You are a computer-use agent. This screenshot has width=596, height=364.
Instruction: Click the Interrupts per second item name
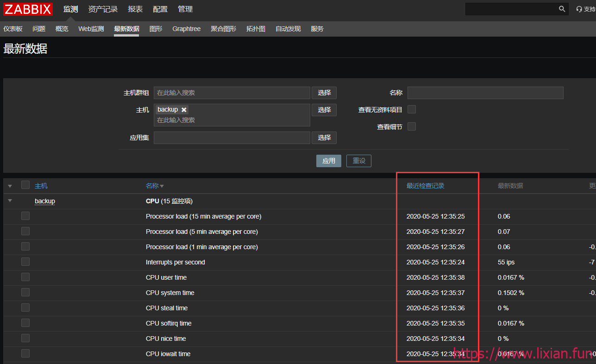click(x=175, y=262)
